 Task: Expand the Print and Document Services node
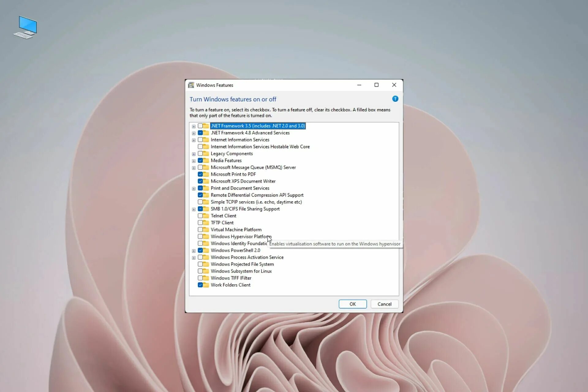point(194,189)
